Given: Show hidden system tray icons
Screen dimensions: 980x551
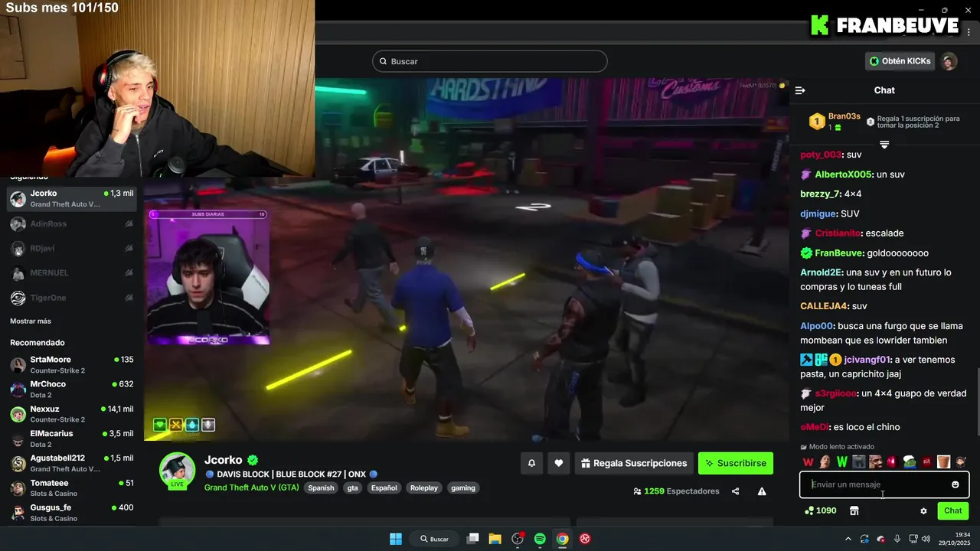Looking at the screenshot, I should [848, 539].
